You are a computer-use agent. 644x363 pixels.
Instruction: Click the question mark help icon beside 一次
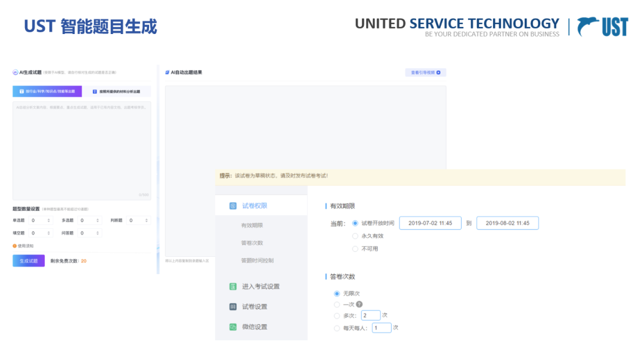coord(360,304)
